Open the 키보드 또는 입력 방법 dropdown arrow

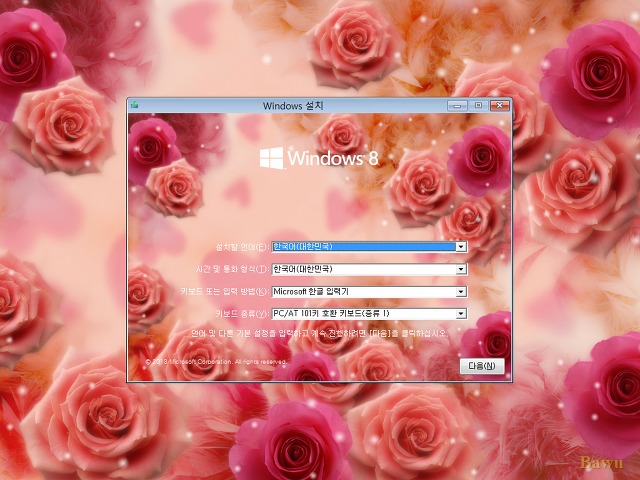(x=461, y=292)
